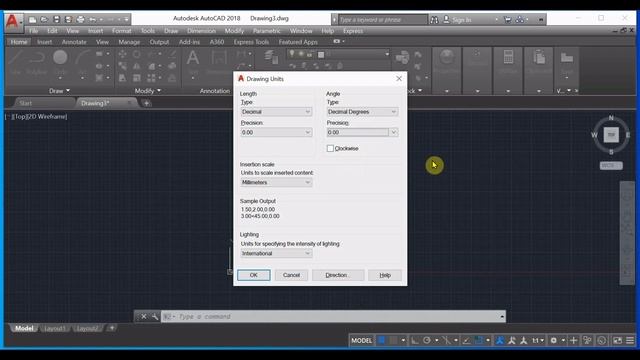Click the keyword search field
Viewport: 640px width, 360px height.
tap(382, 20)
